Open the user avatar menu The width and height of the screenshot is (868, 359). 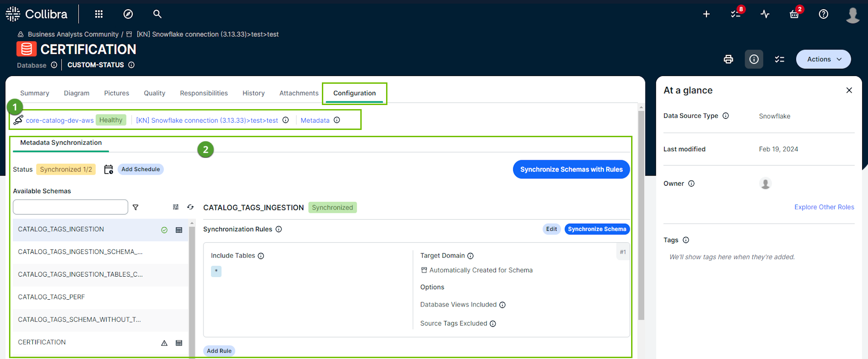[x=853, y=15]
